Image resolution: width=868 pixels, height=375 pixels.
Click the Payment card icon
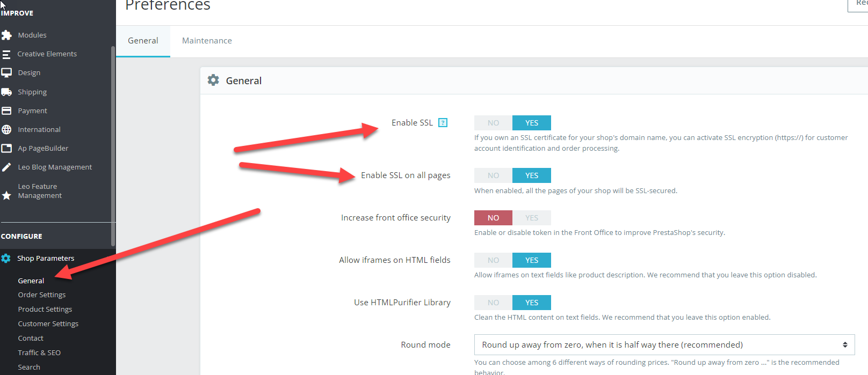point(6,111)
